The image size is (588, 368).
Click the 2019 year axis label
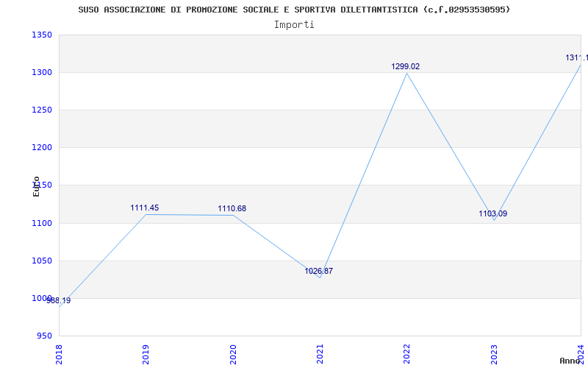[146, 355]
